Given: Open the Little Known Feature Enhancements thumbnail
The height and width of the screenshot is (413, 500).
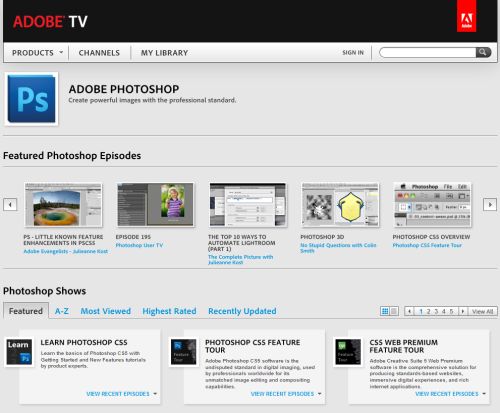Looking at the screenshot, I should point(63,205).
